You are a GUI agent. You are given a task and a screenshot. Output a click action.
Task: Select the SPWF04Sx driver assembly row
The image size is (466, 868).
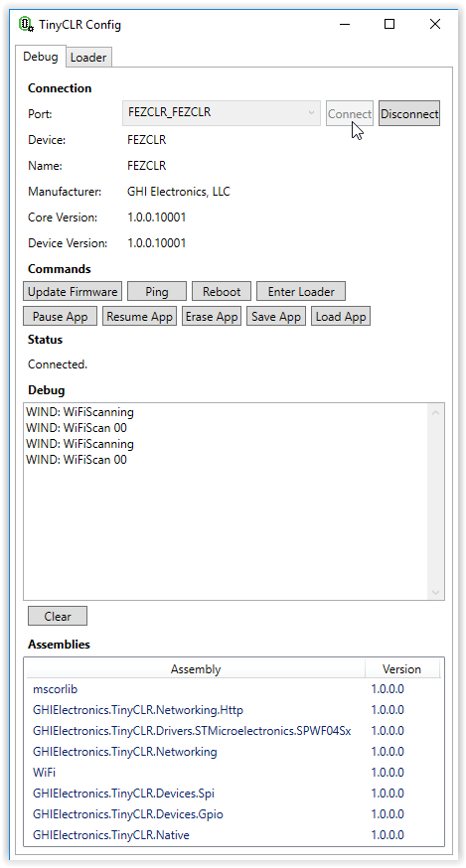point(233,731)
